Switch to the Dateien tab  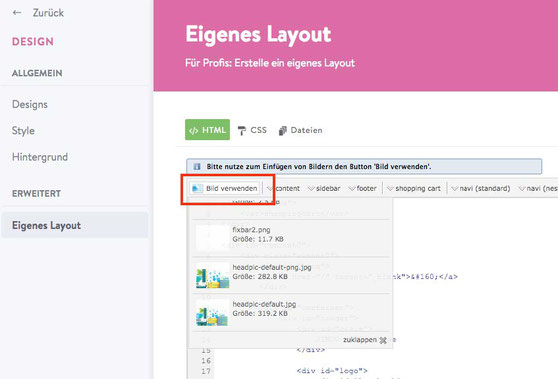(300, 130)
